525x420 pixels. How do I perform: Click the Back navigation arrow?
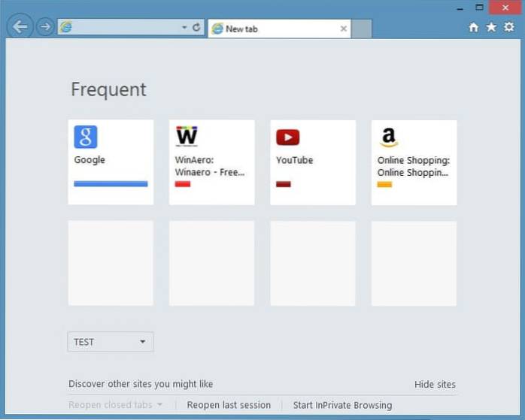click(x=20, y=27)
